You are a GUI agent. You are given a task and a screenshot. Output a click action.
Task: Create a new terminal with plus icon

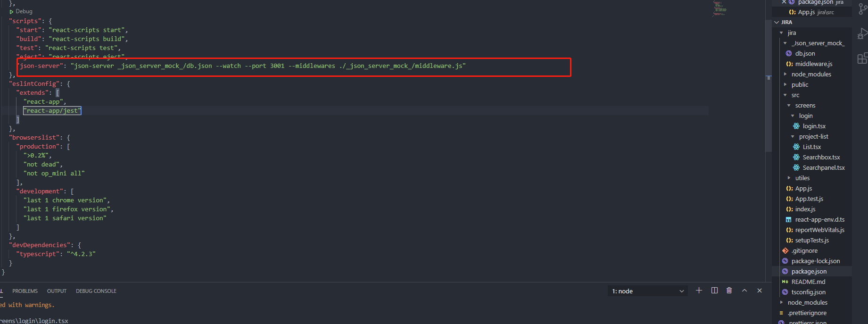point(699,291)
